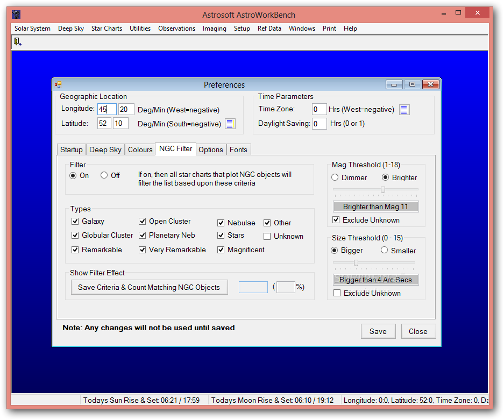504x420 pixels.
Task: Open the Star Charts menu
Action: (x=107, y=29)
